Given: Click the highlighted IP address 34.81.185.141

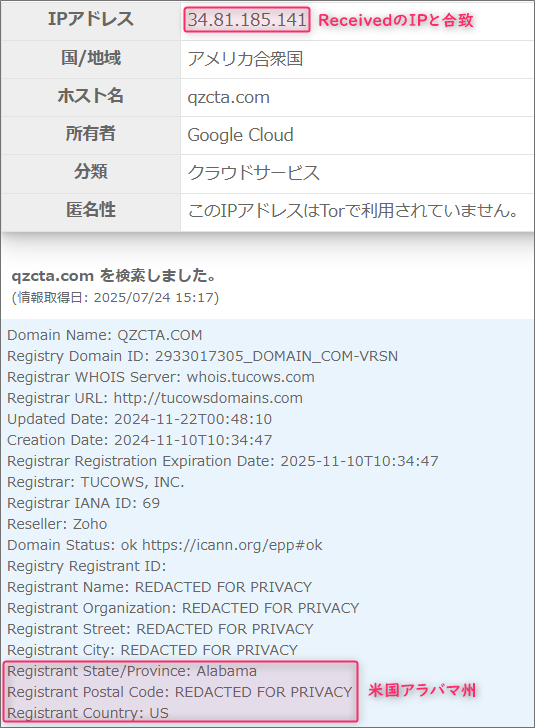Looking at the screenshot, I should 247,20.
